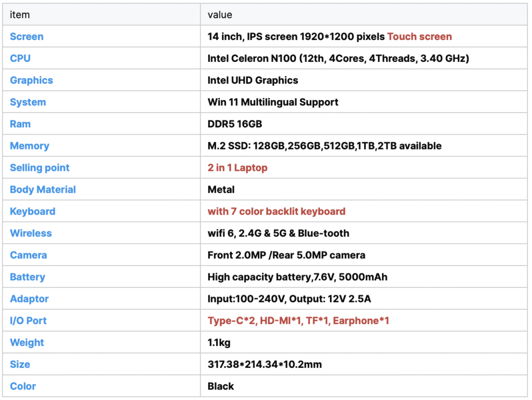Click the blue Screen row label

coord(26,37)
